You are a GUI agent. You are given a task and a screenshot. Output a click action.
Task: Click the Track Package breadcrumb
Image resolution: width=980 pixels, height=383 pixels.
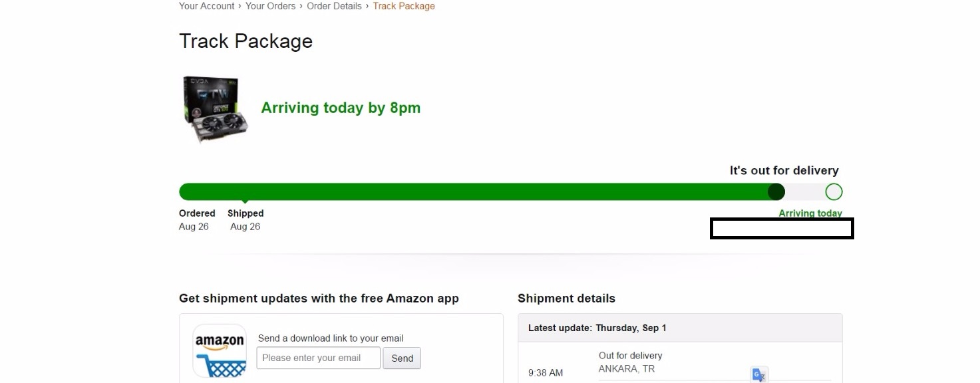tap(404, 6)
